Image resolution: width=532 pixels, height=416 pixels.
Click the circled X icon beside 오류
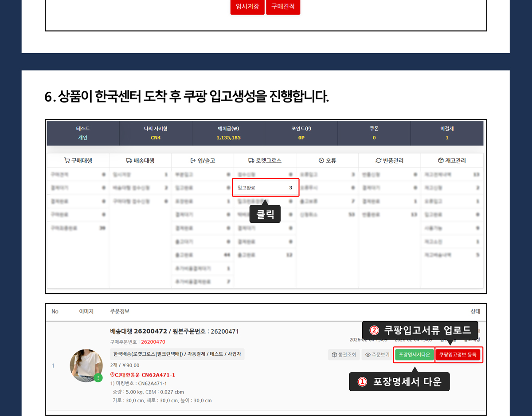tap(321, 161)
